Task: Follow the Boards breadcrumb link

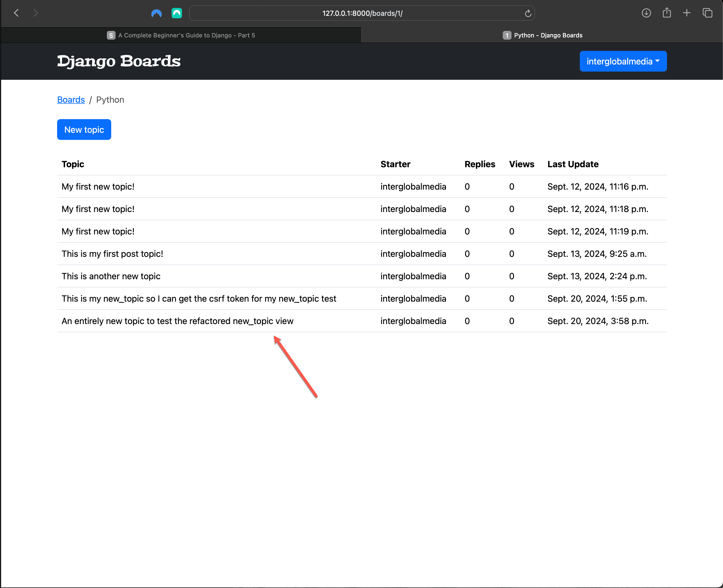Action: pos(71,99)
